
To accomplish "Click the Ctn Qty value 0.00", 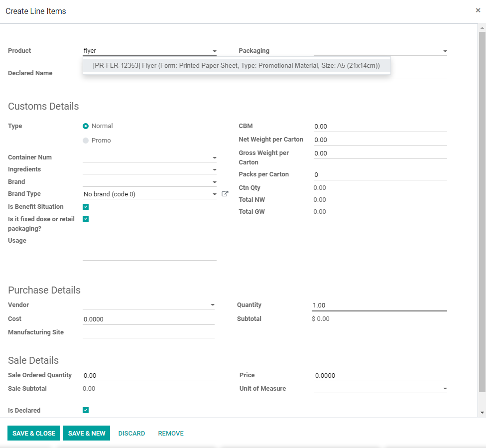I will coord(320,188).
